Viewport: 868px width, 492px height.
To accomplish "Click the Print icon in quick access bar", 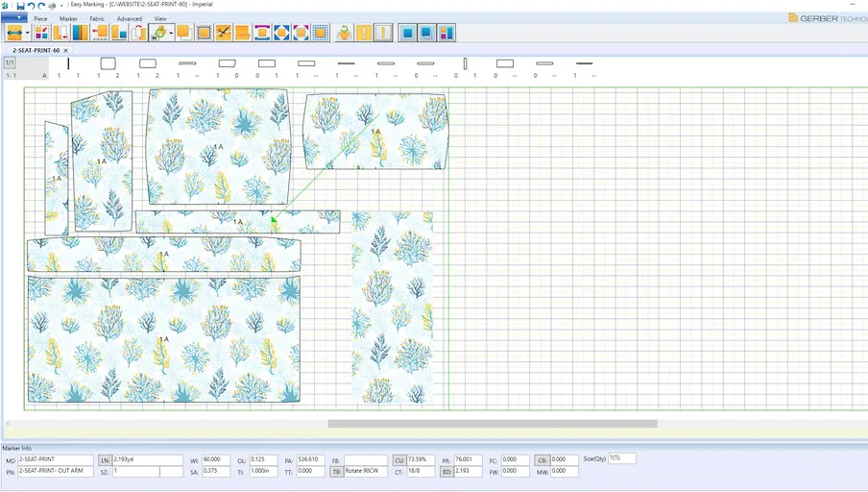I will click(52, 6).
